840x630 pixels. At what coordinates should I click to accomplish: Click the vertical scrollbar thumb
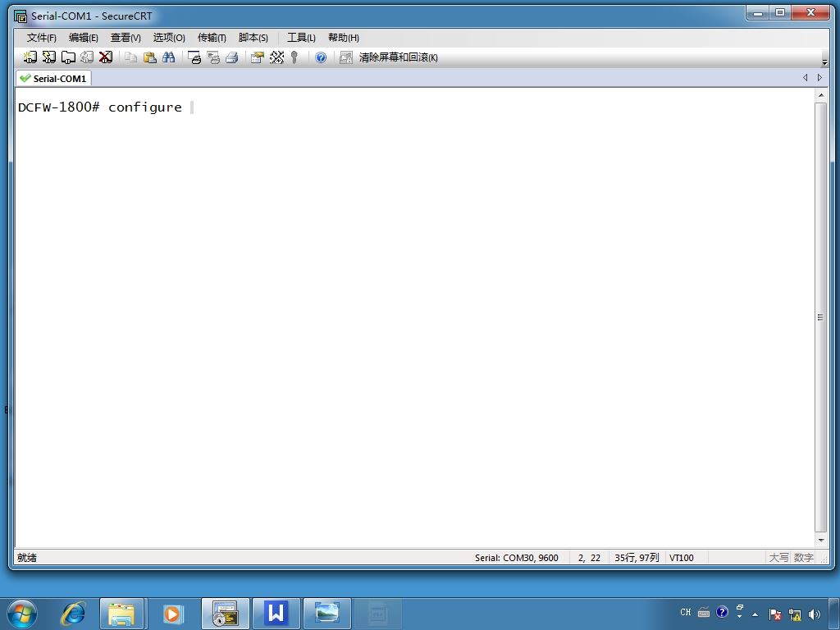[x=820, y=317]
